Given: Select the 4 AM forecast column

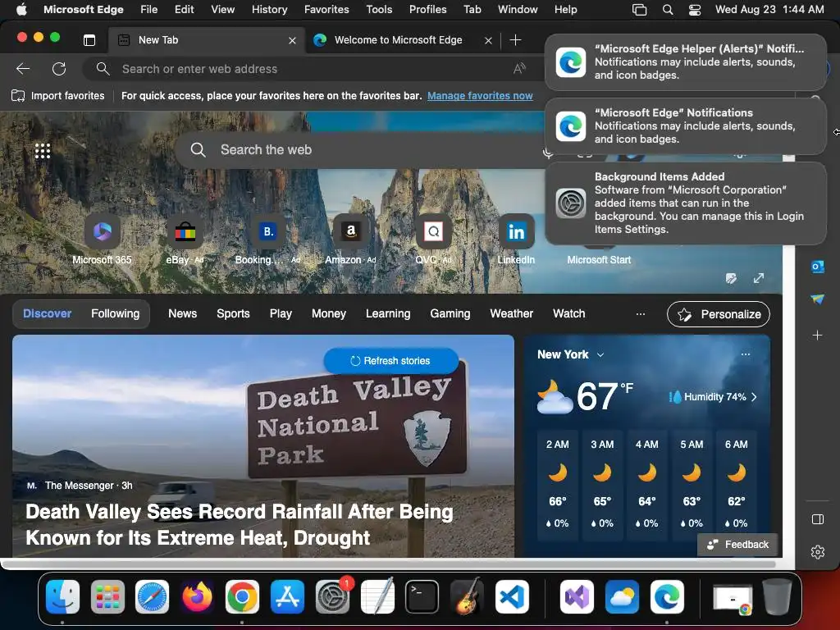Looking at the screenshot, I should coord(646,484).
